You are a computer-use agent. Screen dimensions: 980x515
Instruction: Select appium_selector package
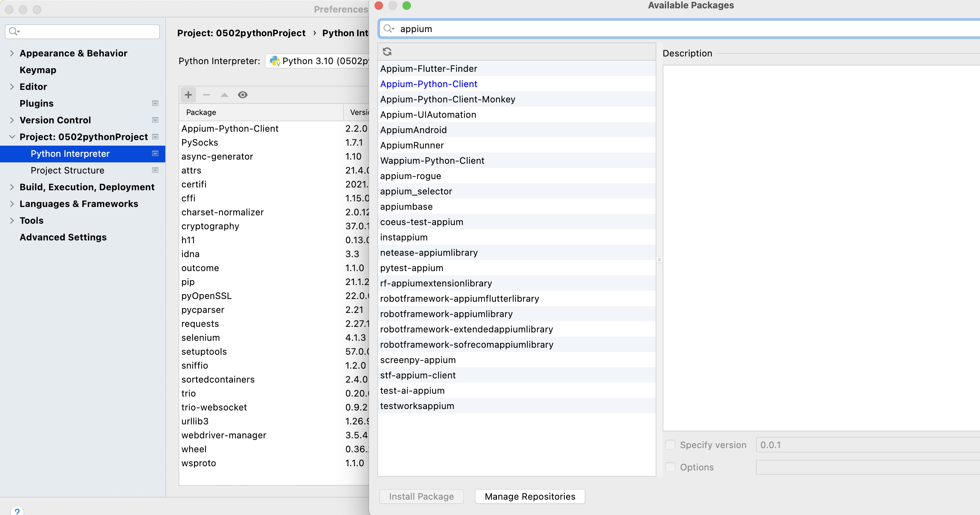click(x=517, y=191)
